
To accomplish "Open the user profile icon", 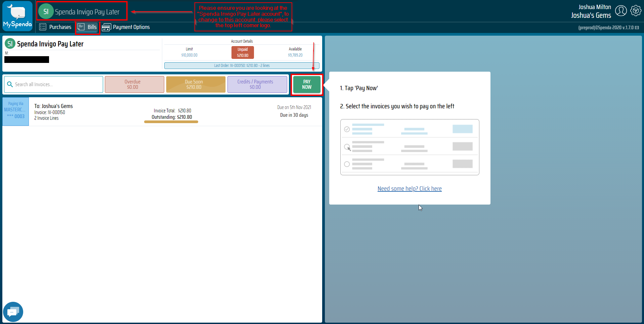I will [x=621, y=11].
